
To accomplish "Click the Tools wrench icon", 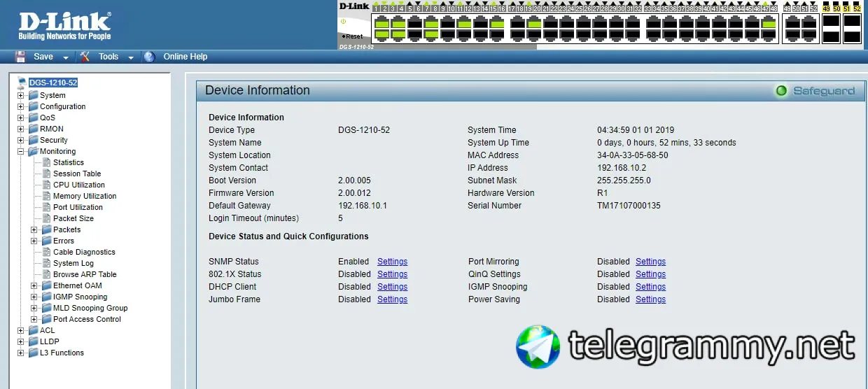I will pyautogui.click(x=85, y=57).
